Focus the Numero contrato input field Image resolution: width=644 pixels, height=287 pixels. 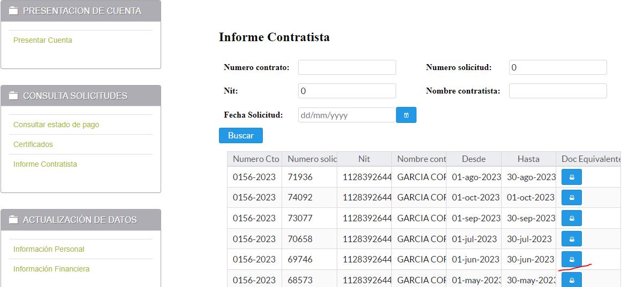(347, 67)
